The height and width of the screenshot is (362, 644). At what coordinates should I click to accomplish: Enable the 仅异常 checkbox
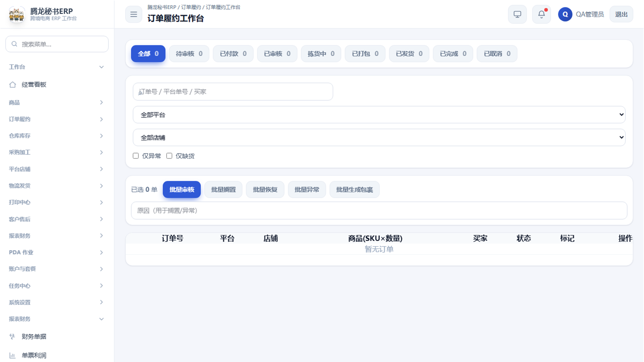(136, 156)
